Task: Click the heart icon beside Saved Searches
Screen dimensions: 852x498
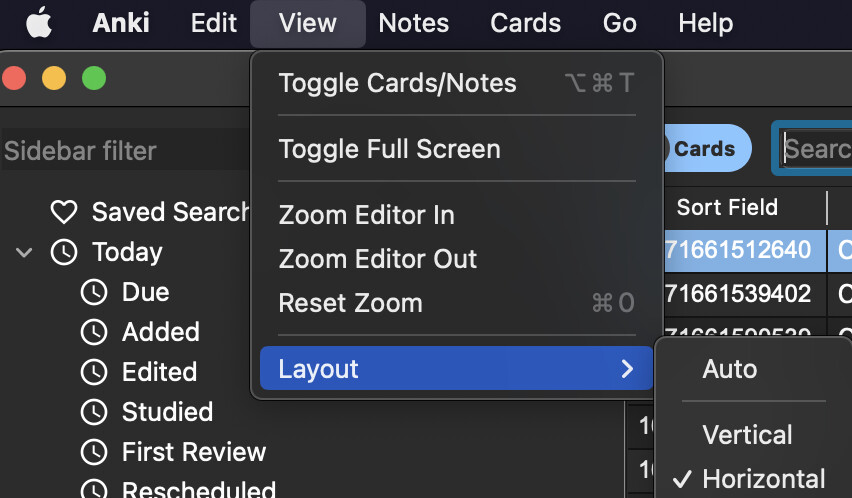Action: click(64, 212)
